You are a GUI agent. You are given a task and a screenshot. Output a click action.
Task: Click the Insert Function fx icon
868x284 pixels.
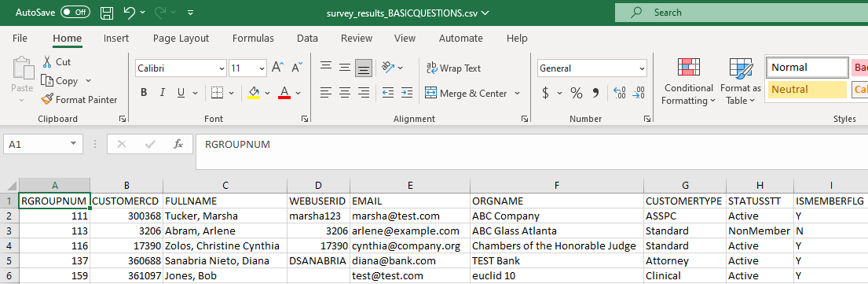click(178, 144)
